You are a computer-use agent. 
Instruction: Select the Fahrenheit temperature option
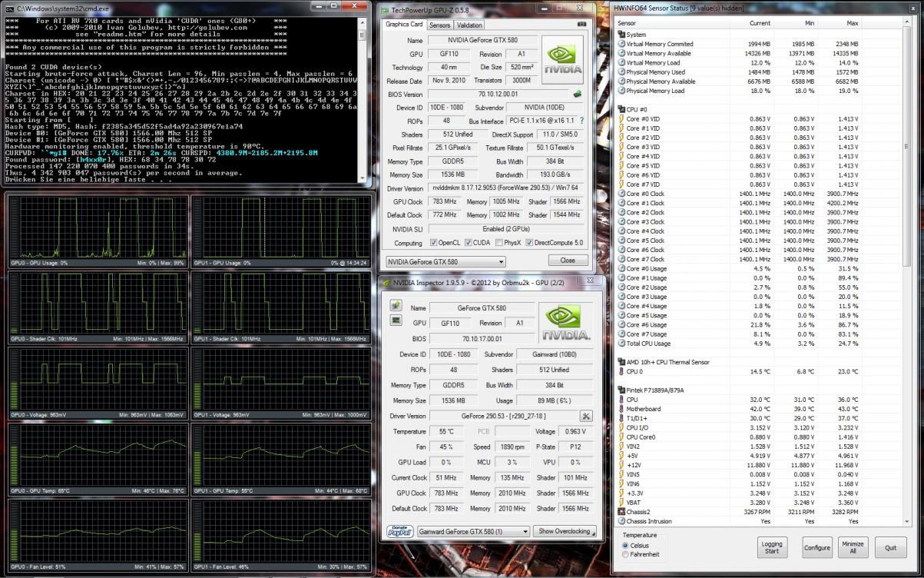click(624, 554)
